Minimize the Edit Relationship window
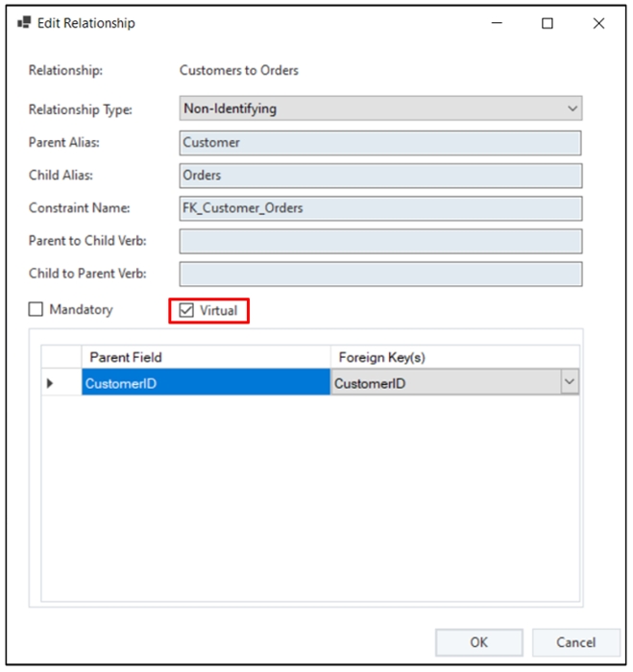Screen dimensions: 633x672 [x=497, y=24]
